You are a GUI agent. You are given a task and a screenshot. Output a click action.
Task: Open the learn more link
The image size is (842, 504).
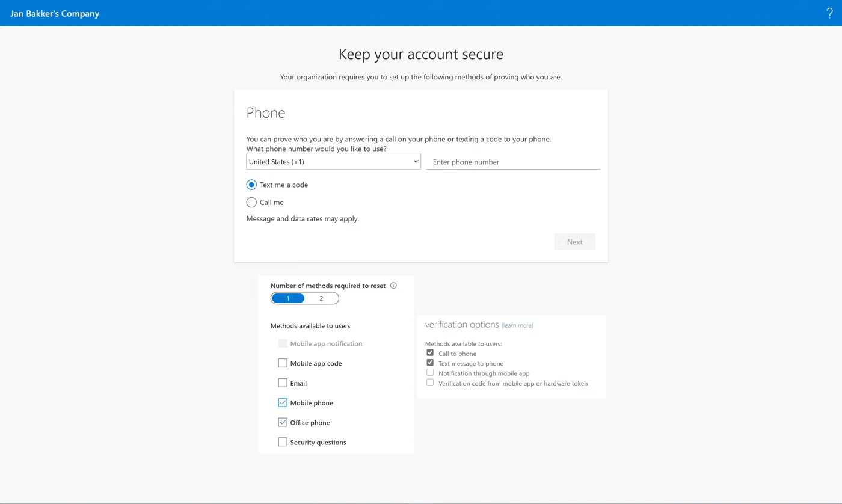(x=517, y=325)
